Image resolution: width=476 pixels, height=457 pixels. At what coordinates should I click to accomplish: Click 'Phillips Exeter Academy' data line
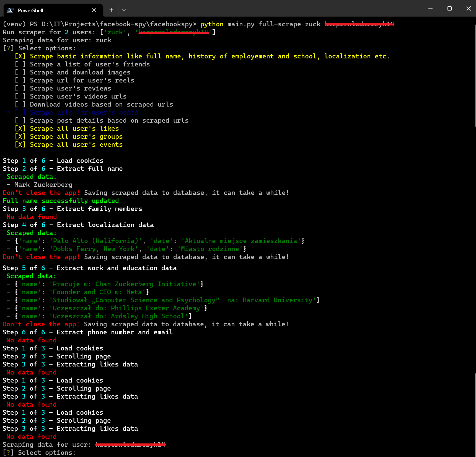click(107, 308)
